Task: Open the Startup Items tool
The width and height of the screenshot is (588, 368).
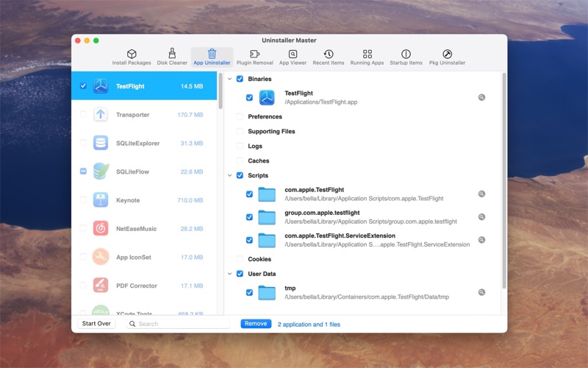Action: (x=406, y=57)
